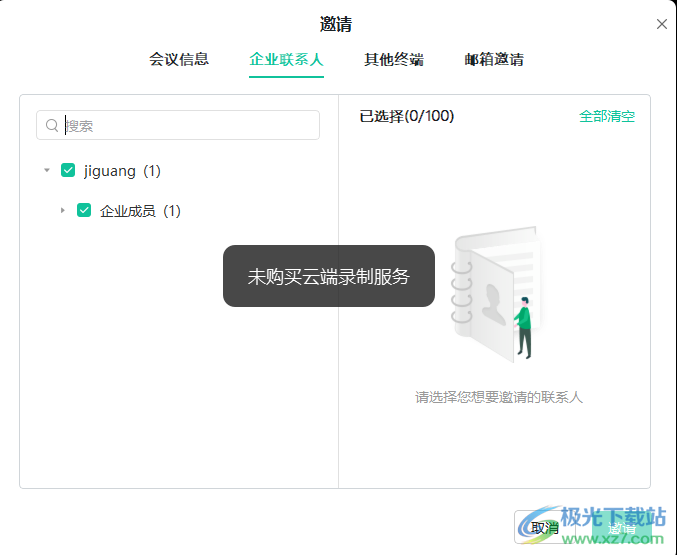The width and height of the screenshot is (677, 555).
Task: Click the 搜索 contact search field
Action: coord(178,125)
